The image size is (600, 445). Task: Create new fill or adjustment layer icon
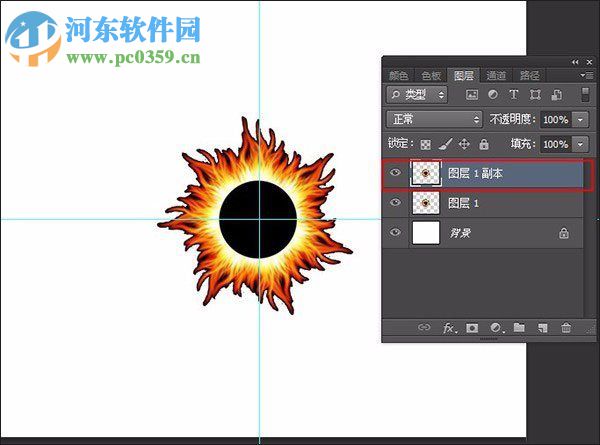(x=496, y=328)
